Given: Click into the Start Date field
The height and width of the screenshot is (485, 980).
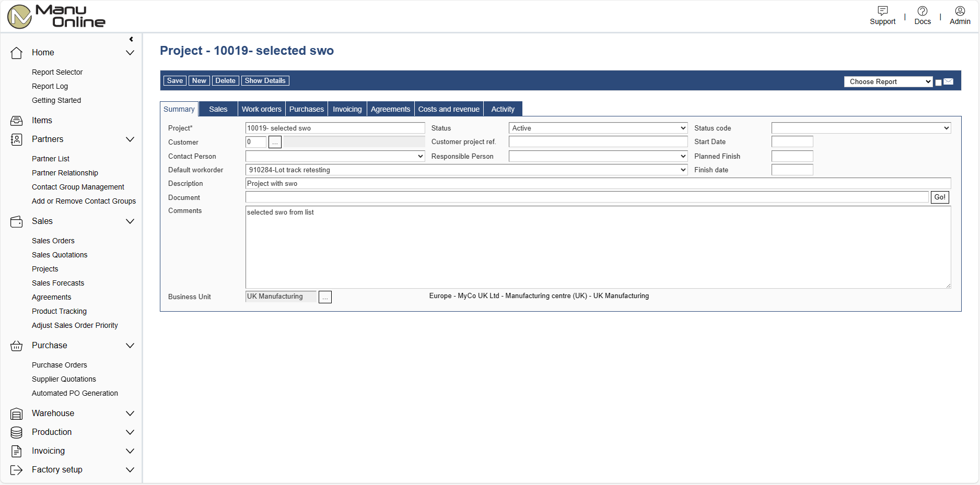Looking at the screenshot, I should tap(792, 142).
